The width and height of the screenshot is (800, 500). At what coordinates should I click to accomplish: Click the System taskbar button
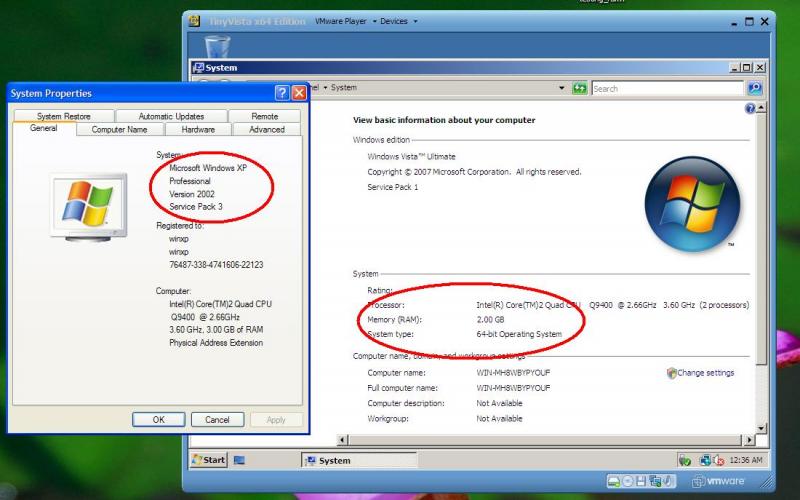[359, 461]
